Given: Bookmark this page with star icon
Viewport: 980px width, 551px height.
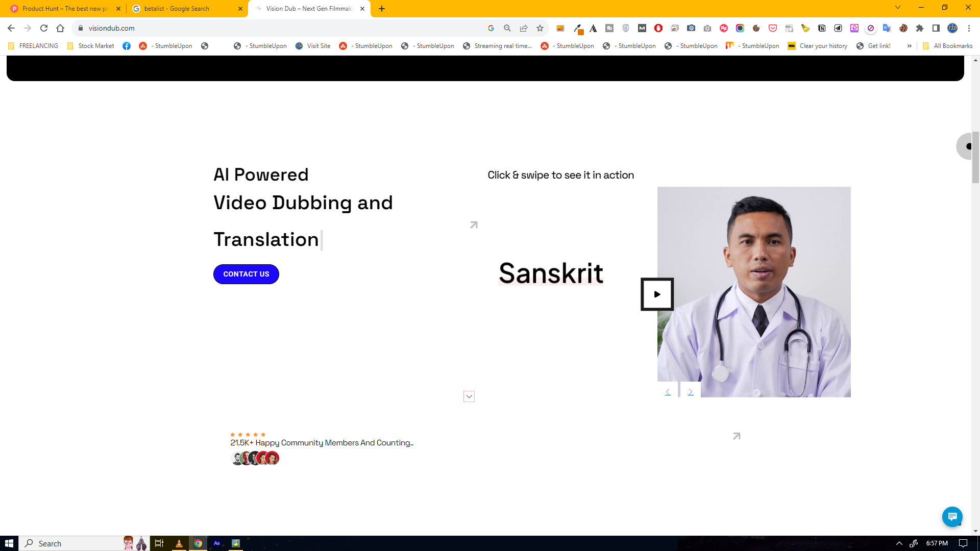Looking at the screenshot, I should [540, 28].
